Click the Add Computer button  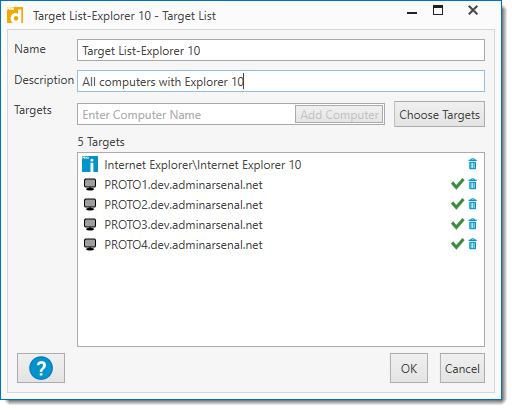coord(339,114)
